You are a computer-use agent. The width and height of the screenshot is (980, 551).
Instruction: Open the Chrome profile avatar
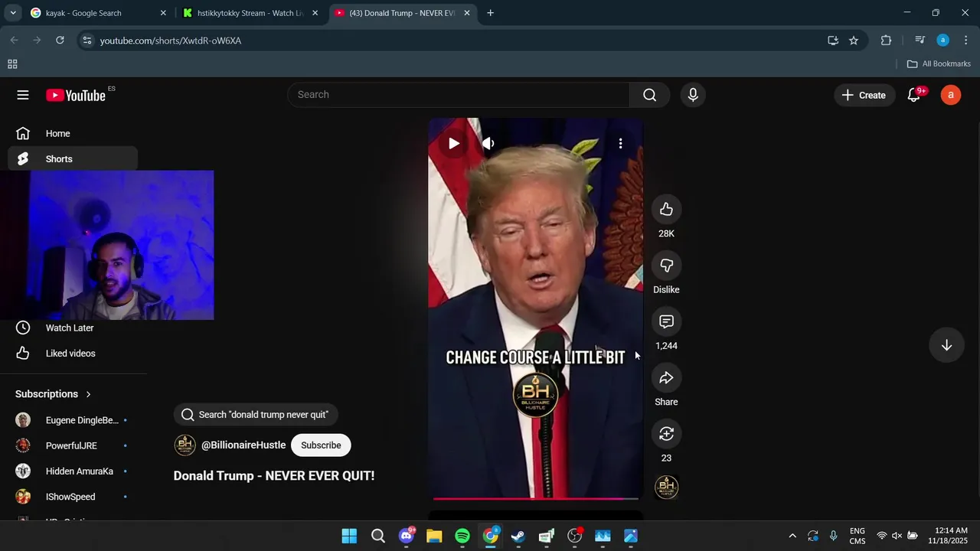click(x=943, y=41)
